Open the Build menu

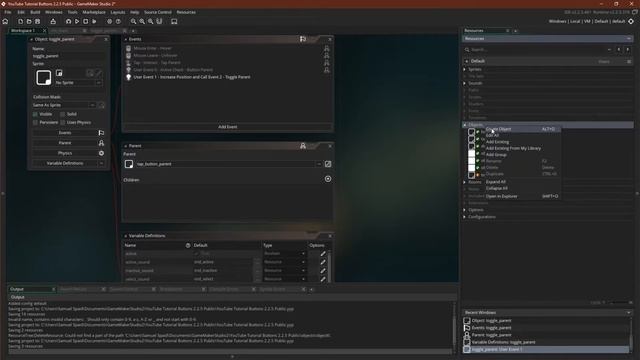coord(35,12)
